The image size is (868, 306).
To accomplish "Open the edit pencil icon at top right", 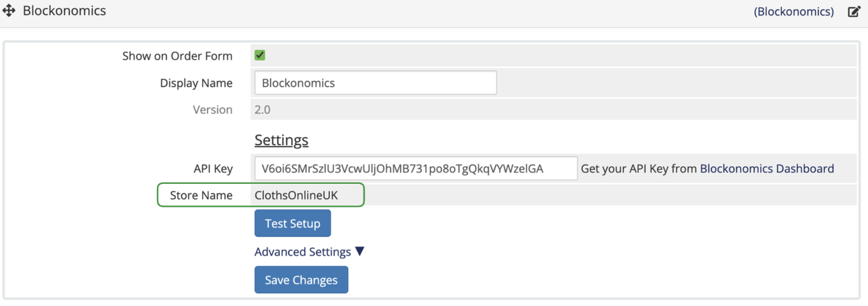I will [x=854, y=11].
